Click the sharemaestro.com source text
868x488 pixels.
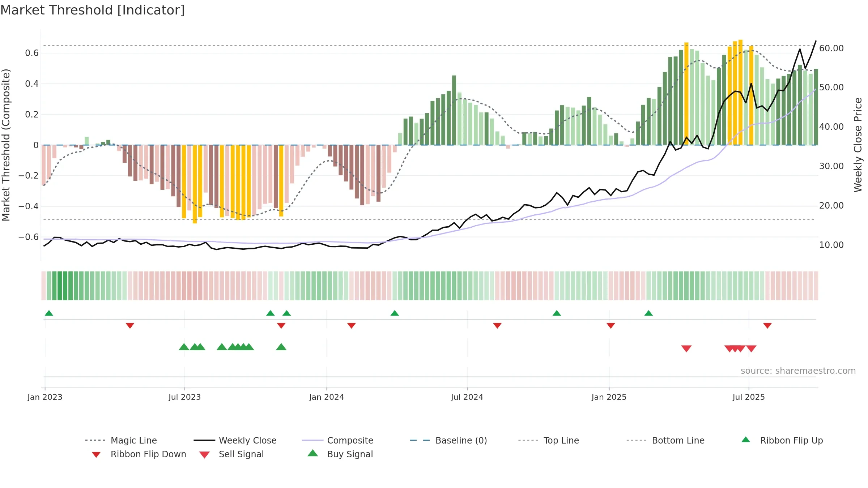798,371
